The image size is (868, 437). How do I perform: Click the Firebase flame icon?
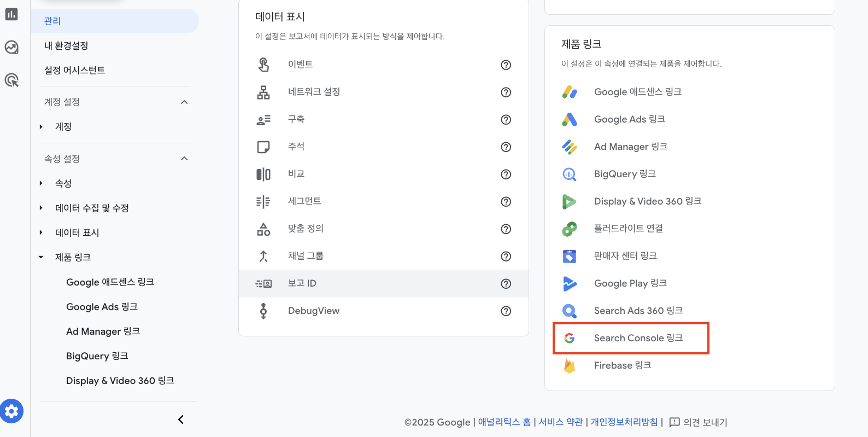(x=570, y=365)
